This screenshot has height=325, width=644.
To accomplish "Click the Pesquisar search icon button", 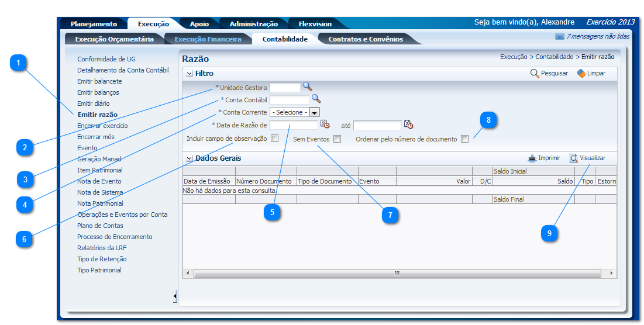I will pyautogui.click(x=535, y=74).
